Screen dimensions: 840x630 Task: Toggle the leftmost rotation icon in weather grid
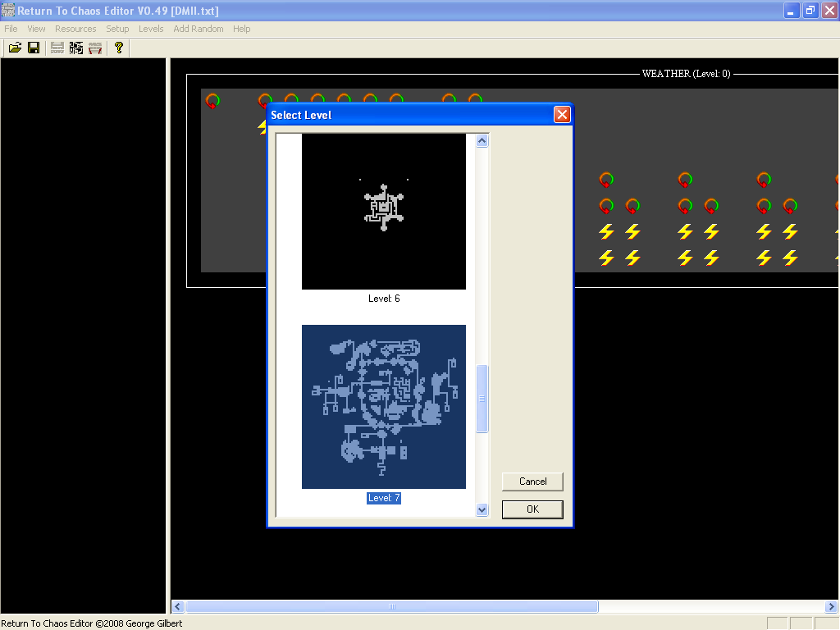coord(212,100)
